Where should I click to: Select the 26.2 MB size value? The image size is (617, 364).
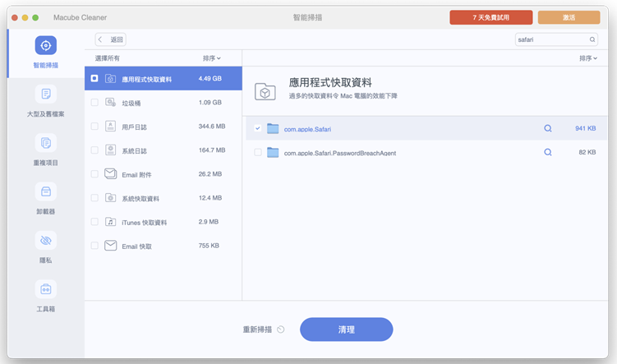tap(210, 174)
